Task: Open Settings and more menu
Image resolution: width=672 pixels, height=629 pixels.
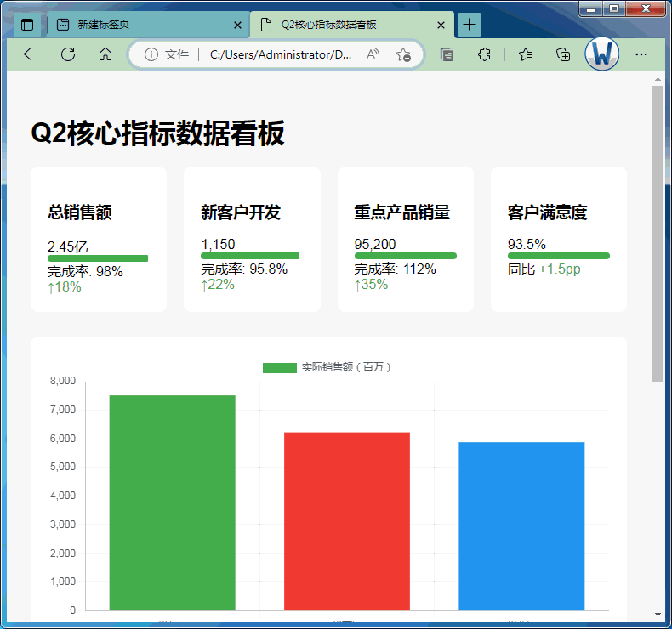Action: 641,54
